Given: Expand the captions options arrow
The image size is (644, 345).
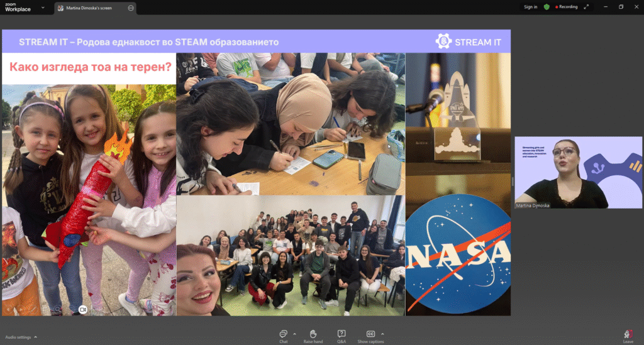Looking at the screenshot, I should point(382,334).
